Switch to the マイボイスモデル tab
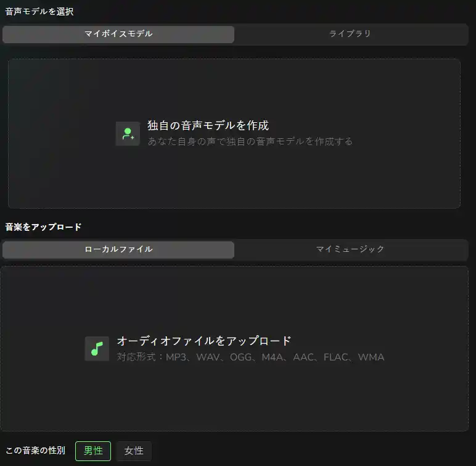Image resolution: width=476 pixels, height=466 pixels. pyautogui.click(x=118, y=34)
